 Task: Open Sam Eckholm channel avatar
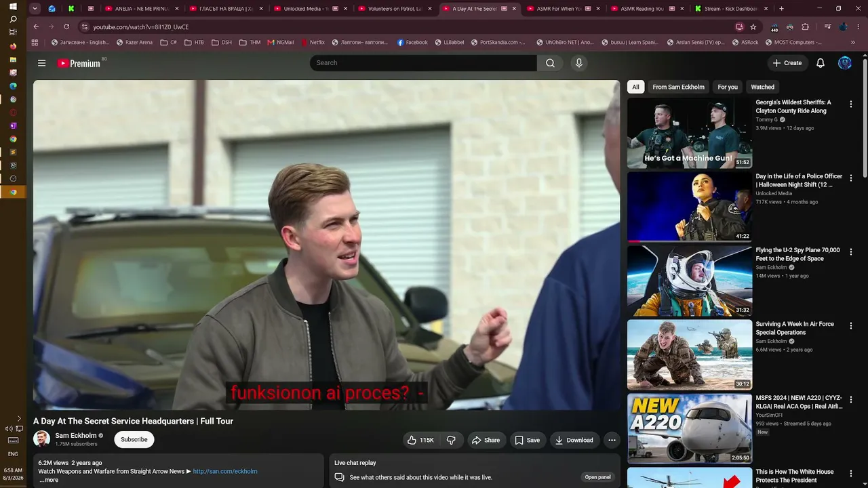41,439
